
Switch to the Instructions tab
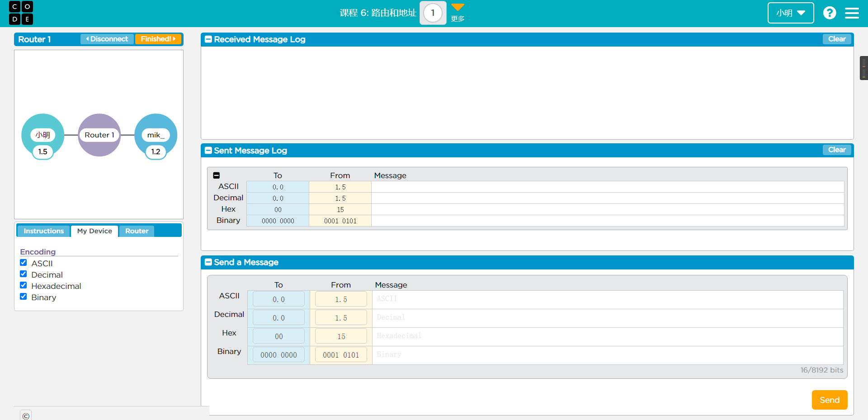44,231
